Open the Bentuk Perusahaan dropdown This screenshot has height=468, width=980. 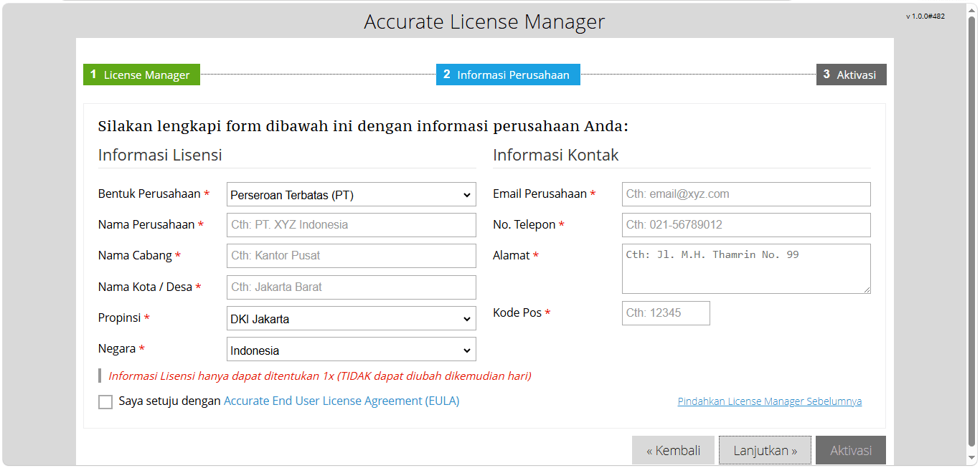click(x=351, y=194)
